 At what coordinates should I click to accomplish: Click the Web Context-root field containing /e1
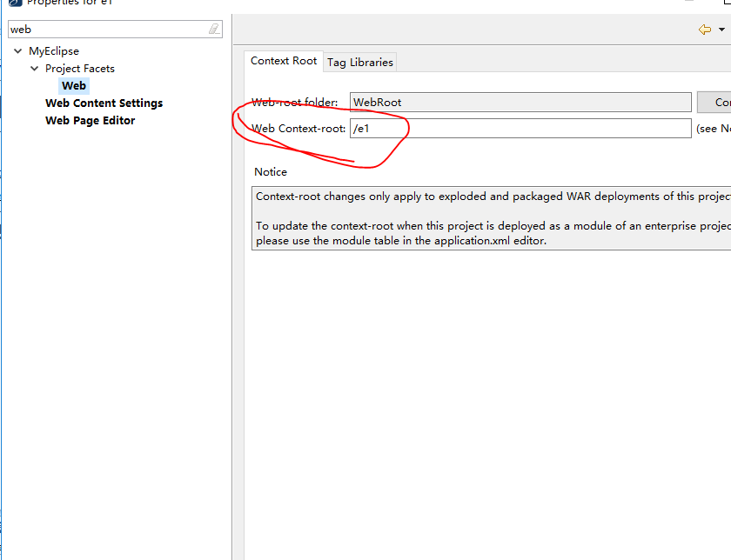[x=520, y=128]
